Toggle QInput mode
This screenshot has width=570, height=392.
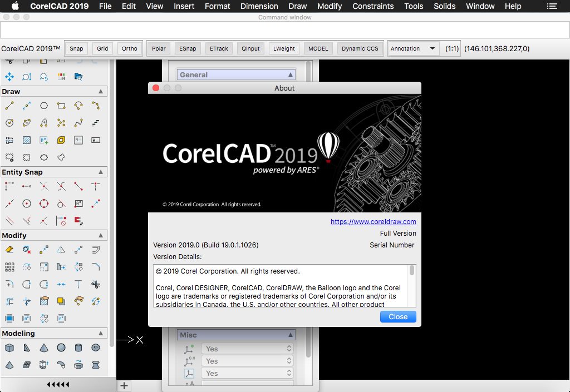pyautogui.click(x=251, y=48)
